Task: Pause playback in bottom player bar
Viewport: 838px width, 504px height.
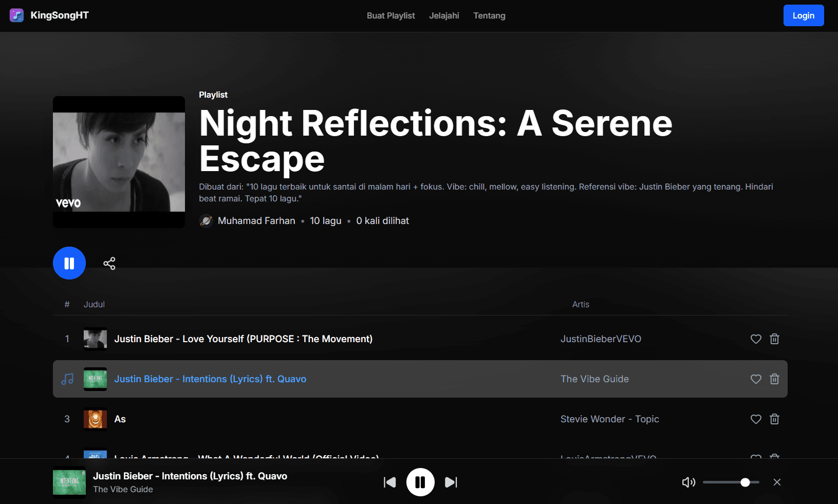Action: point(420,482)
